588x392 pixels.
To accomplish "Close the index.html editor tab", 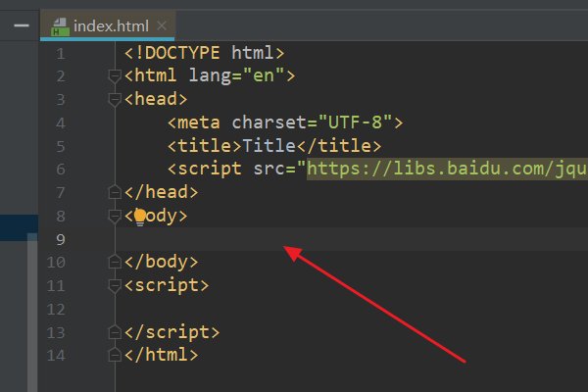I will pos(162,25).
